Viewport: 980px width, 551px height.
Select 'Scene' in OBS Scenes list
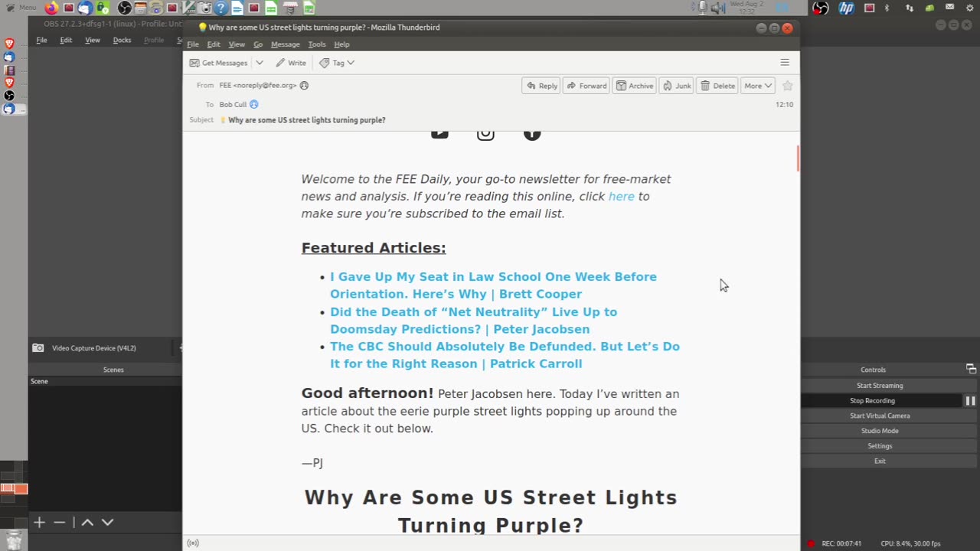point(105,381)
